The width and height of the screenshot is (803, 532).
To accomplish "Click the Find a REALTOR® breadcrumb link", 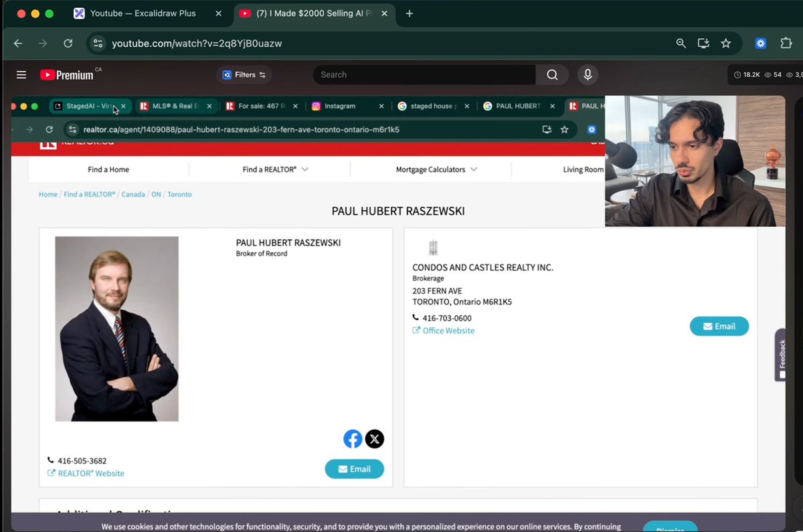I will point(90,195).
